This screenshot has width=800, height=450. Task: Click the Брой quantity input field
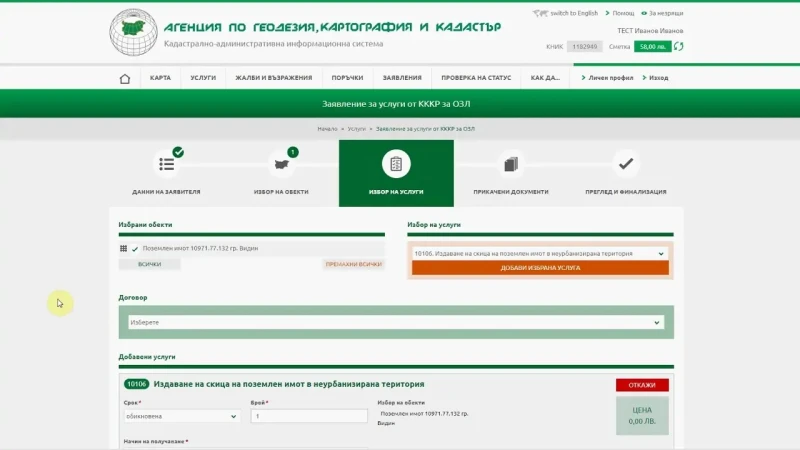(309, 416)
